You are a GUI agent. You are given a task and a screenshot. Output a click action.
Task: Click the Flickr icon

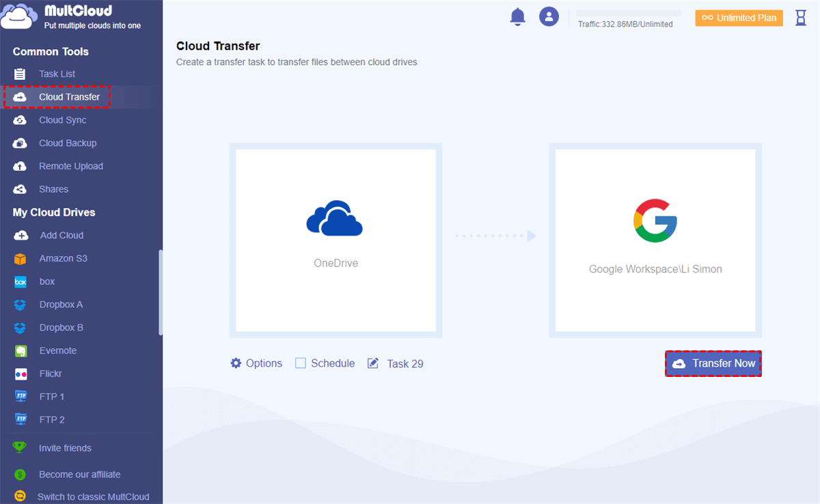[20, 374]
